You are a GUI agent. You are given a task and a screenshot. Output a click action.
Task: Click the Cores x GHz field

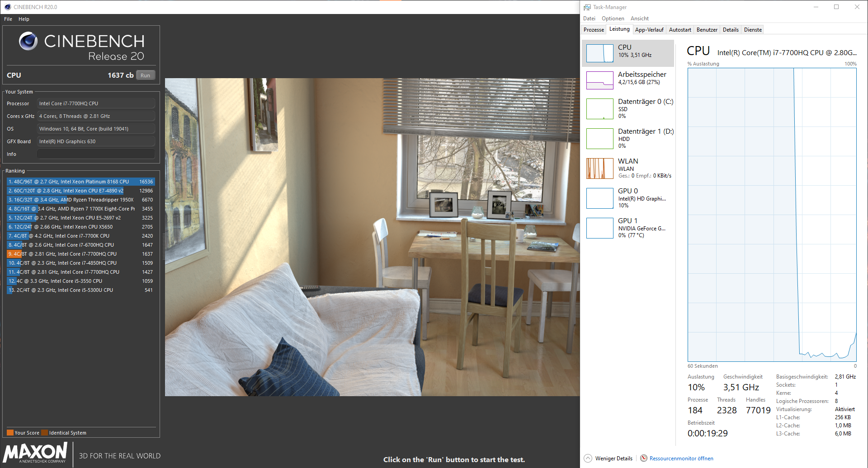pos(96,116)
